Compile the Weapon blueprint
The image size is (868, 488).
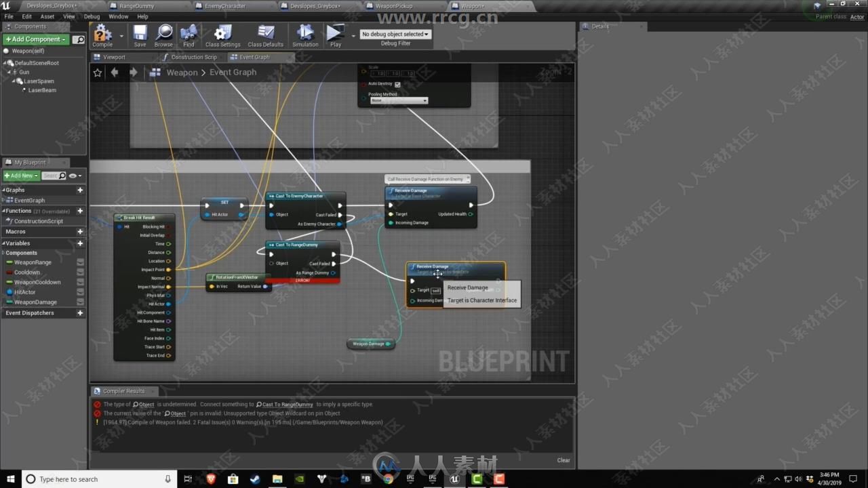click(102, 36)
